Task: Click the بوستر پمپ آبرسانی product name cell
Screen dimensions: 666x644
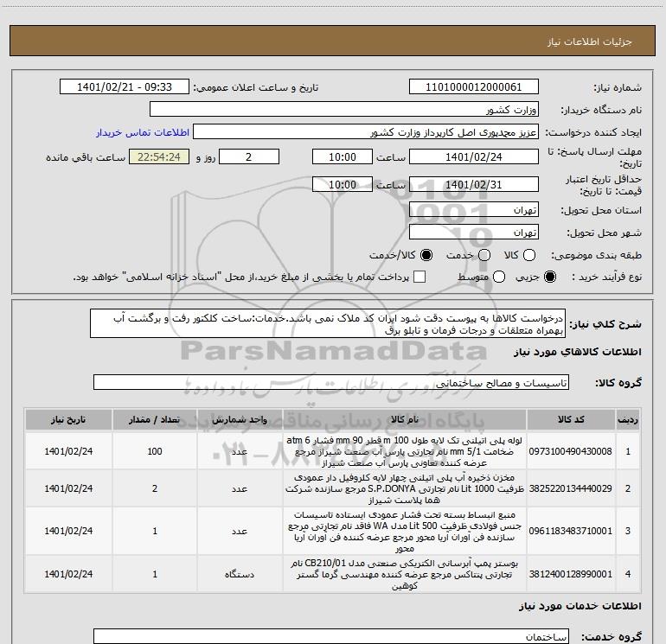Action: pyautogui.click(x=405, y=574)
